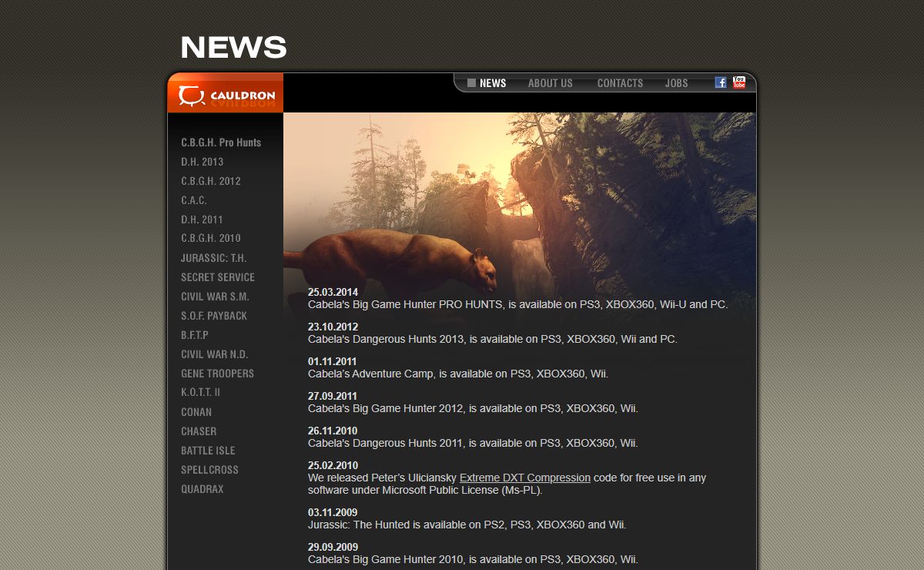Select D.H. 2013 in sidebar
The image size is (924, 570).
coord(203,162)
